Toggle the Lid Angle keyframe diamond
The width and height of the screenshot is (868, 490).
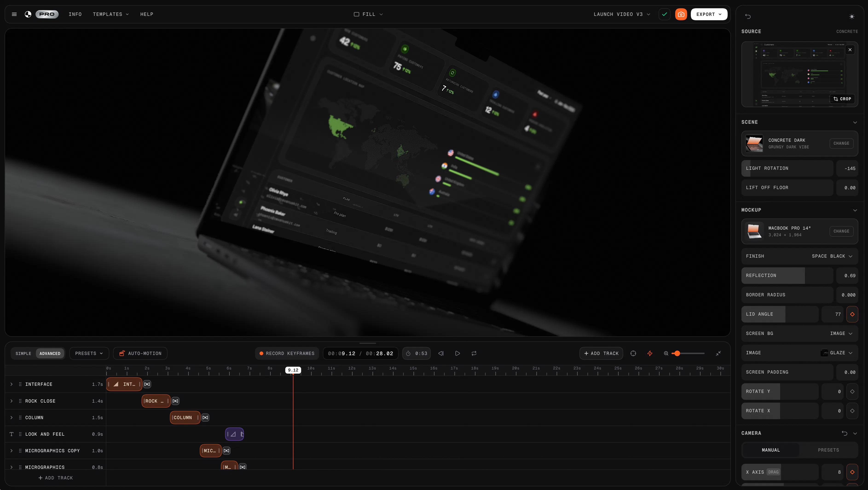tap(852, 314)
